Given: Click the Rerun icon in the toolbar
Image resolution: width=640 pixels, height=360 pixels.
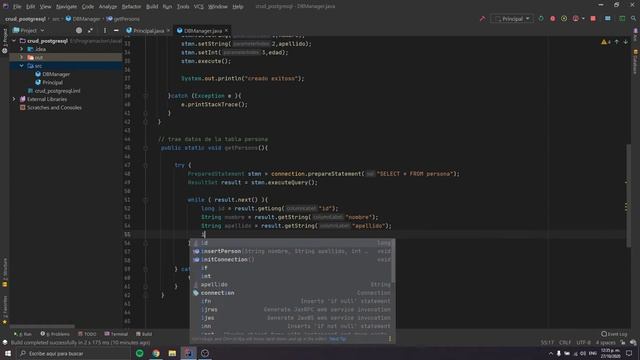Looking at the screenshot, I should coord(541,19).
